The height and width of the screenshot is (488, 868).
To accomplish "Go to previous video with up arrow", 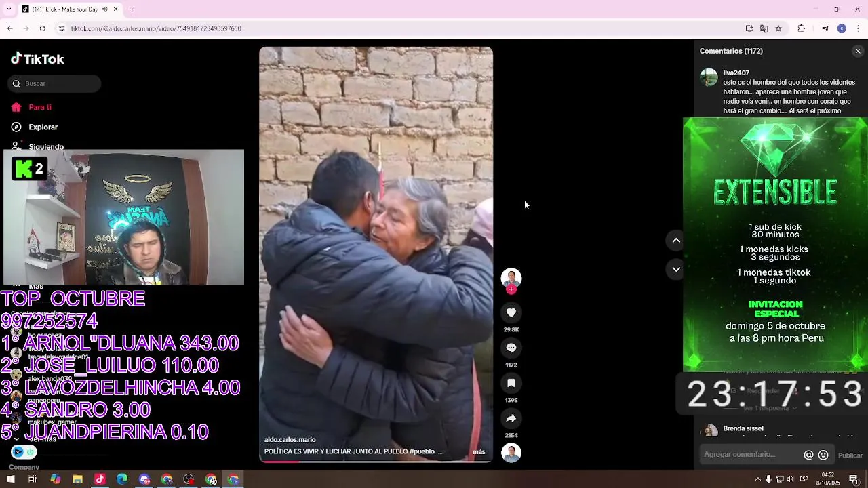I will tap(676, 240).
